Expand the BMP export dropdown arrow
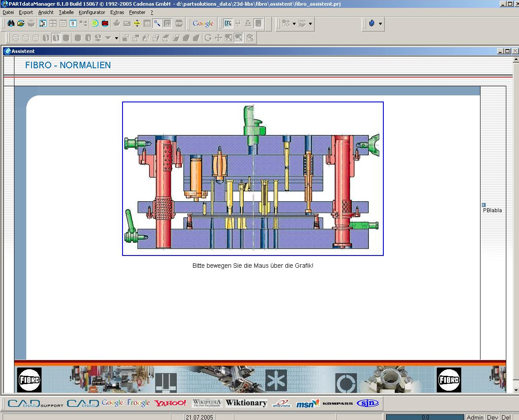The image size is (519, 420). click(x=310, y=24)
